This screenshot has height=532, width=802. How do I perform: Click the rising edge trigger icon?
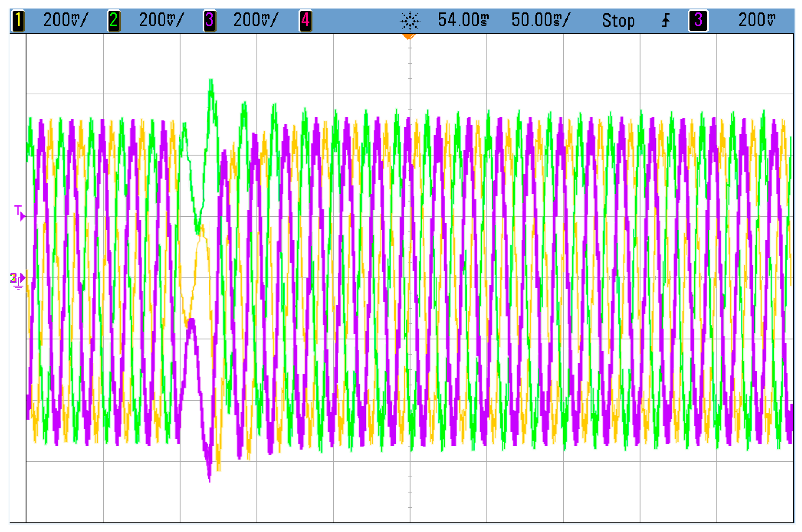tap(666, 21)
